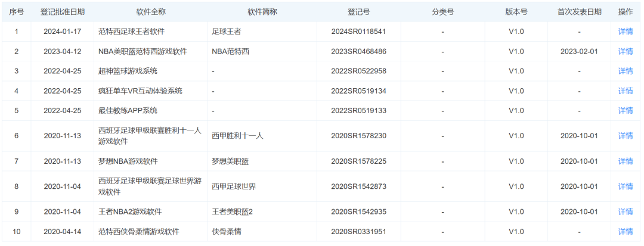
Task: Select software name 西班牙足球甲级联赛胜利十一人游戏软件
Action: coord(150,136)
